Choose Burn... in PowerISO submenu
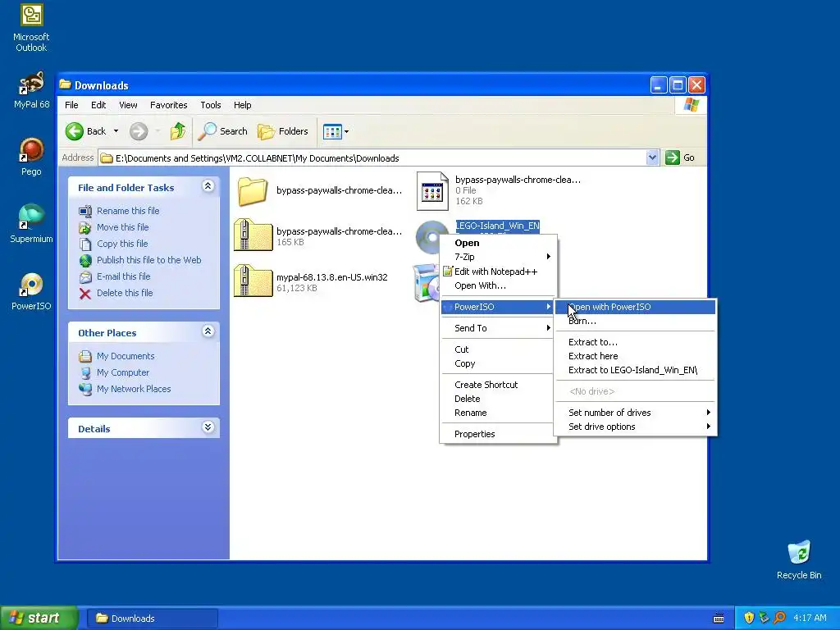Image resolution: width=840 pixels, height=630 pixels. 635,321
